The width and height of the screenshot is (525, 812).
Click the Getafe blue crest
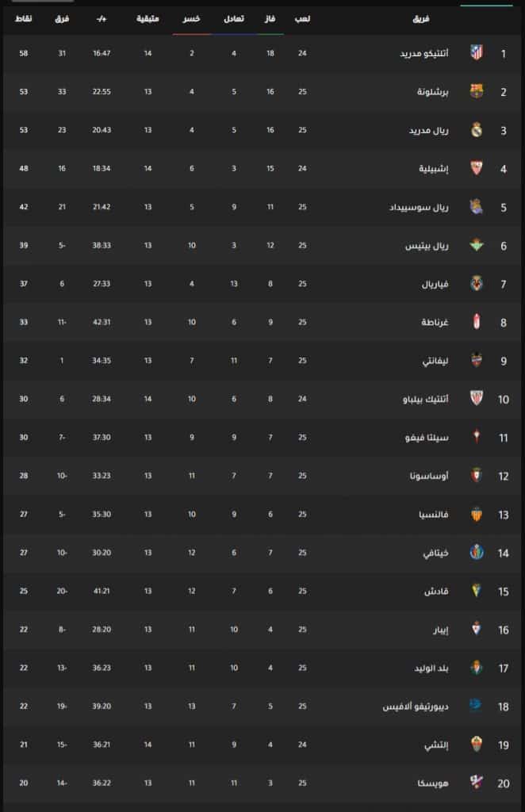pyautogui.click(x=477, y=552)
